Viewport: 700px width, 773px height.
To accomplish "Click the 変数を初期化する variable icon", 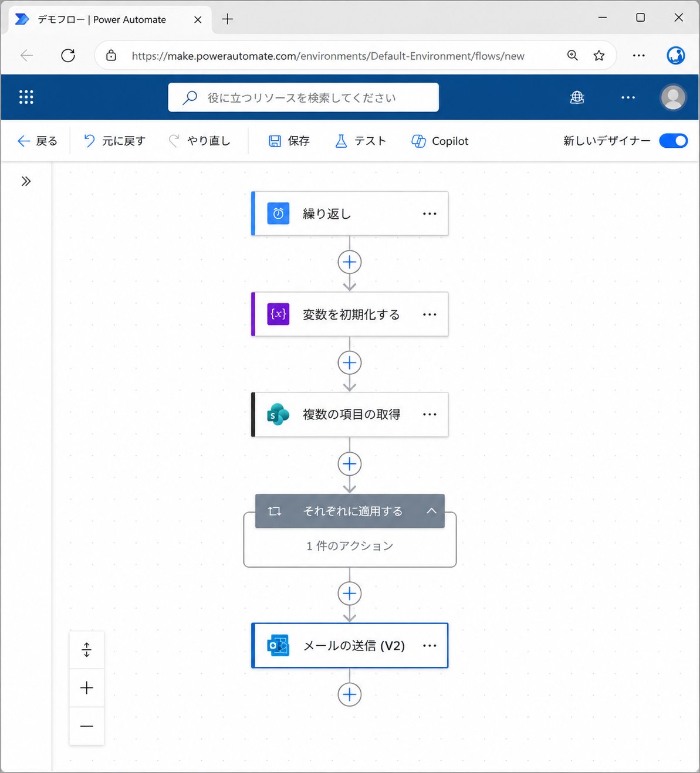I will click(x=279, y=314).
